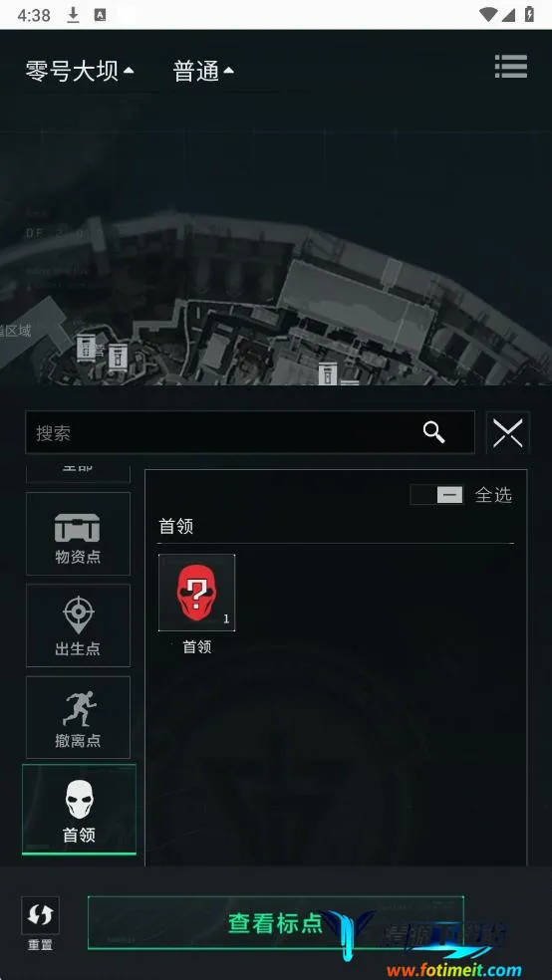The width and height of the screenshot is (552, 980).
Task: Select the 首领 skull mask category
Action: point(79,810)
